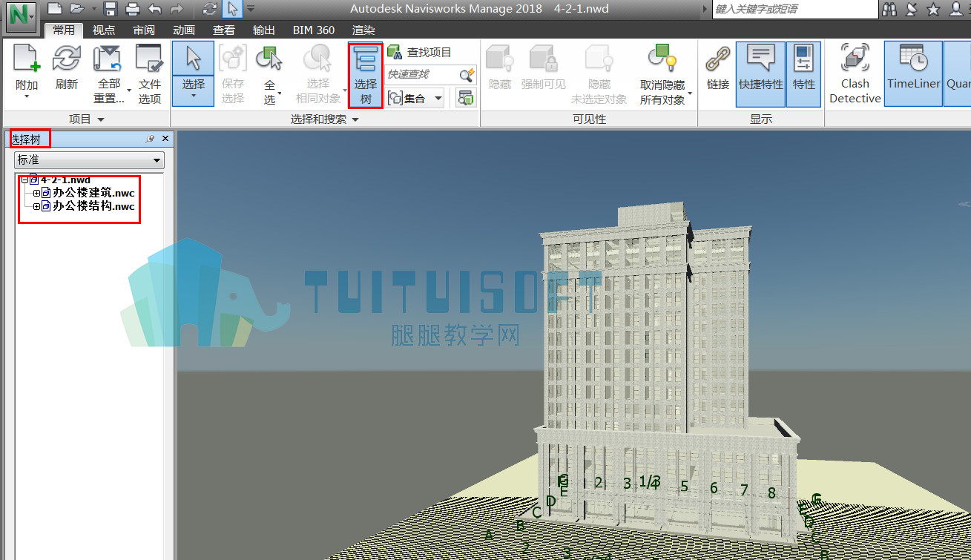The width and height of the screenshot is (971, 560).
Task: Click the user sign-in icon in title bar
Action: [x=957, y=10]
